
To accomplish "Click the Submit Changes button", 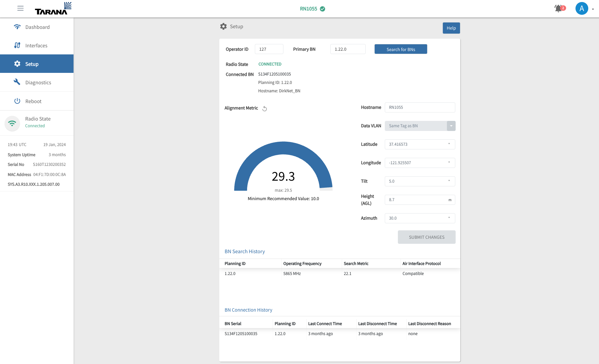I will click(x=426, y=237).
